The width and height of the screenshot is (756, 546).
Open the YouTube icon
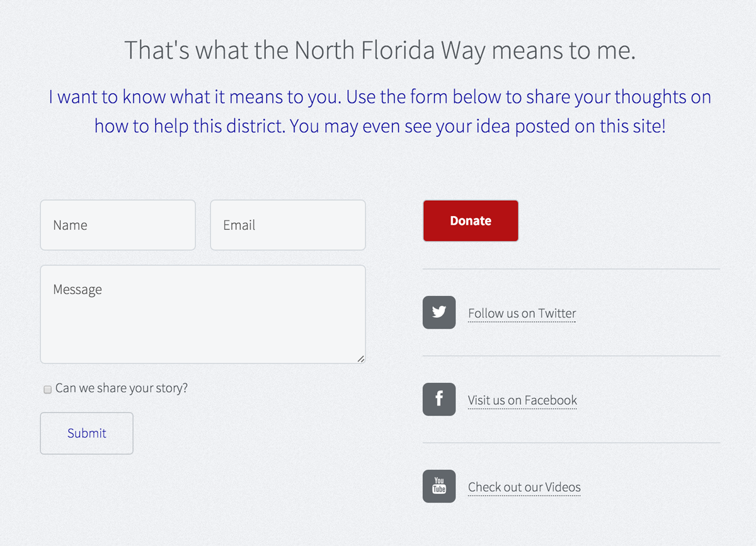[x=439, y=486]
